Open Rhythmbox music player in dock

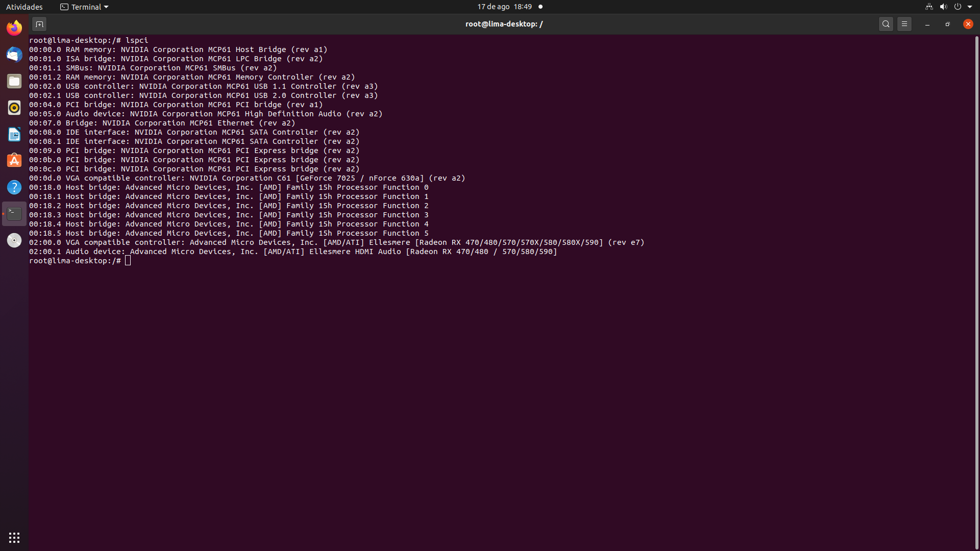pyautogui.click(x=14, y=108)
